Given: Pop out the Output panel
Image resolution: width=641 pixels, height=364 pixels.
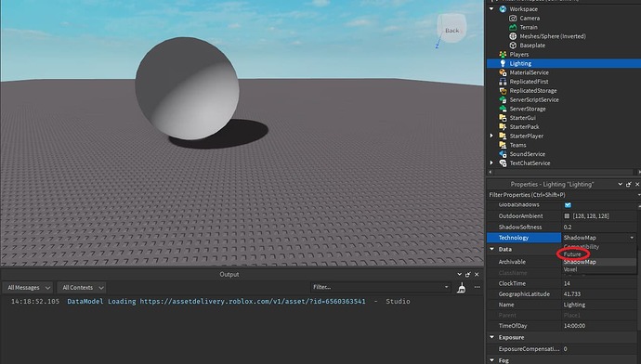Looking at the screenshot, I should [468, 275].
